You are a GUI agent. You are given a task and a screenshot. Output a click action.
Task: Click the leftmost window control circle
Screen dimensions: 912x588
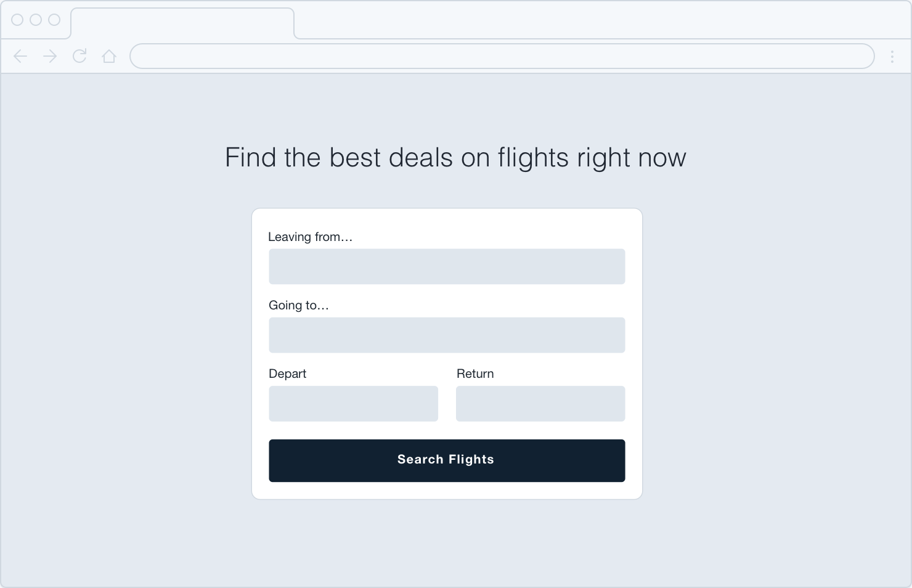[x=17, y=20]
